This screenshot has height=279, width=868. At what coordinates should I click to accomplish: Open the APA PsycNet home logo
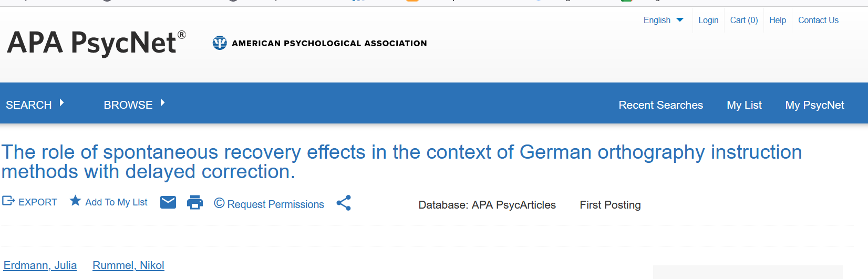tap(96, 43)
